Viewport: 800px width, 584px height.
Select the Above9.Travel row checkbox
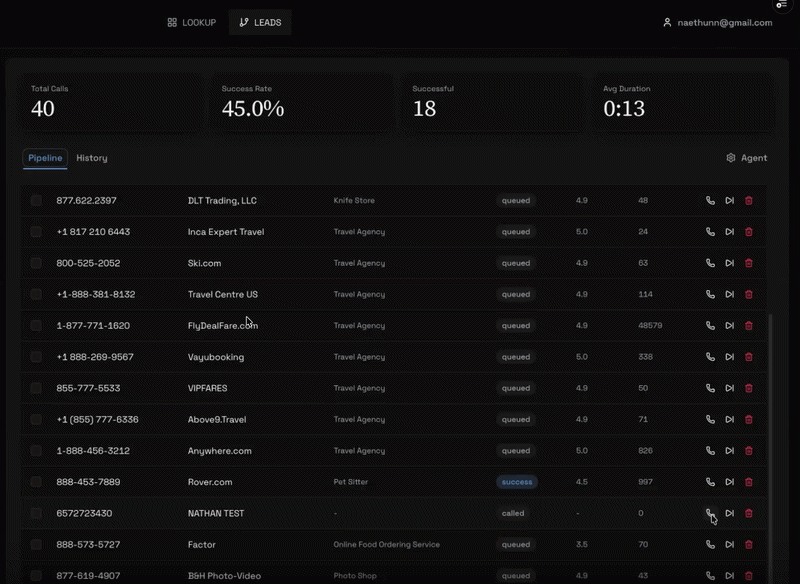click(x=36, y=419)
